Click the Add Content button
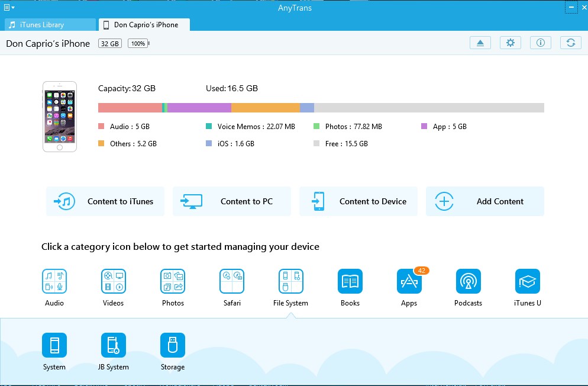The image size is (588, 386). point(485,201)
